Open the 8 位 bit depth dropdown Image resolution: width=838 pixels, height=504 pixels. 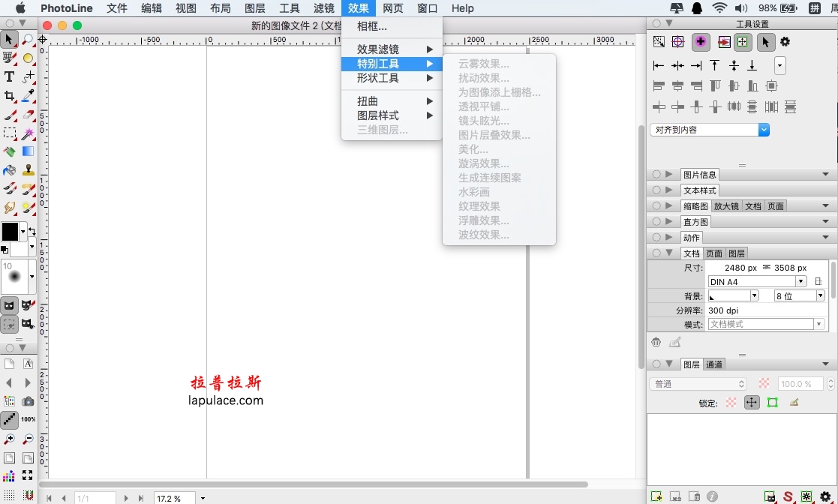[800, 296]
